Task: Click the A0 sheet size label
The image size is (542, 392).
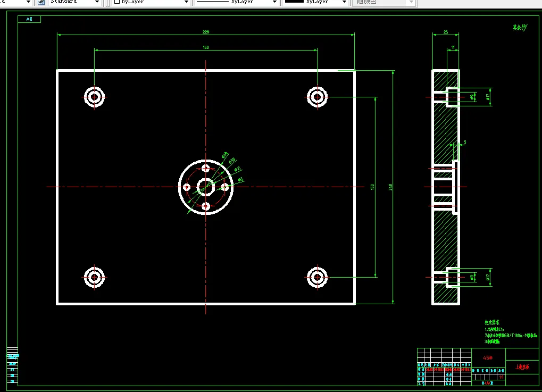Action: pos(29,19)
